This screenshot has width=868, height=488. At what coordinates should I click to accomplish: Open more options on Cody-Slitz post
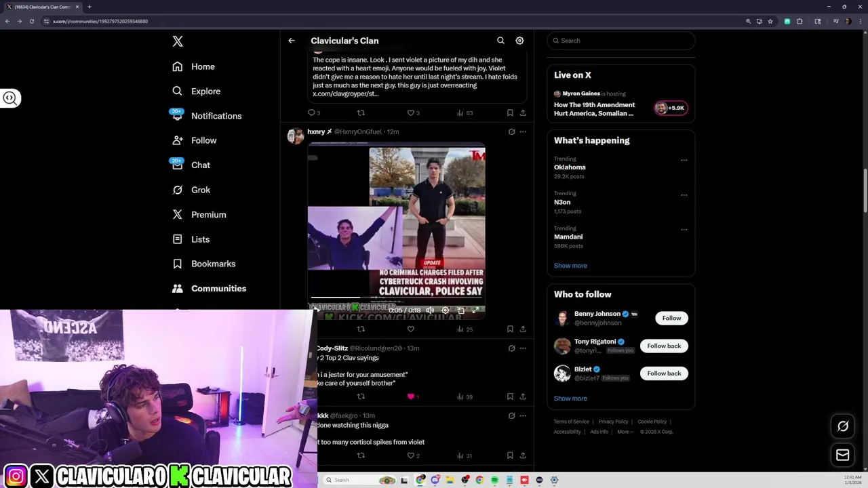click(x=523, y=348)
